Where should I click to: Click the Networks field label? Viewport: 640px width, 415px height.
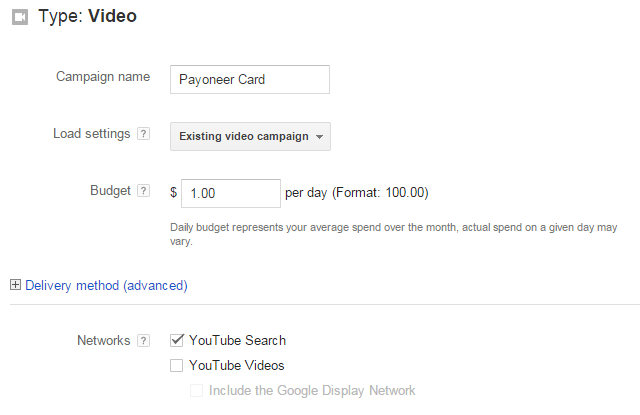click(104, 340)
